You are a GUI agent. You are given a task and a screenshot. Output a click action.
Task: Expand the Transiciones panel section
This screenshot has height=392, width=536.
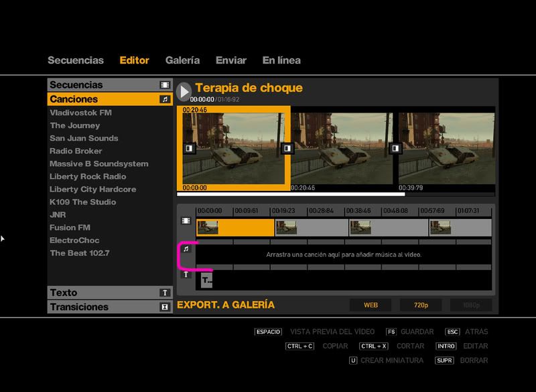pyautogui.click(x=110, y=307)
